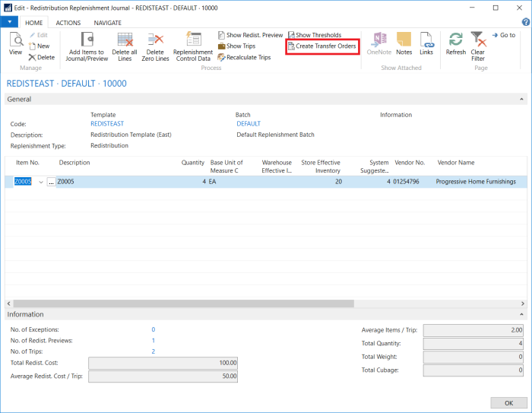Click the Clear Filter icon
This screenshot has width=532, height=413.
tap(477, 44)
